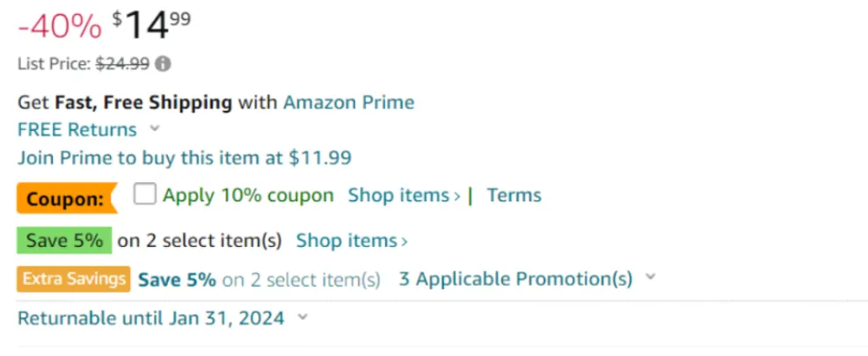This screenshot has width=868, height=356.
Task: Click the FREE Returns link text
Action: [77, 130]
